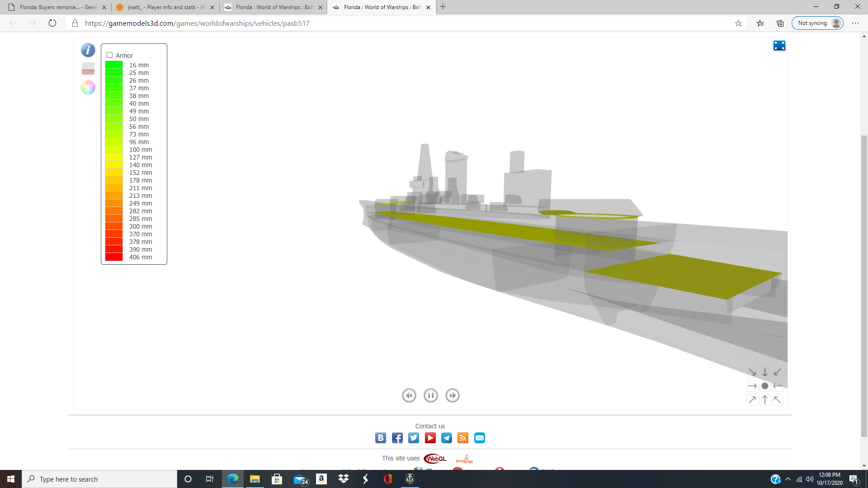The image size is (868, 488).
Task: Click the Not syncing profile button
Action: [x=817, y=23]
